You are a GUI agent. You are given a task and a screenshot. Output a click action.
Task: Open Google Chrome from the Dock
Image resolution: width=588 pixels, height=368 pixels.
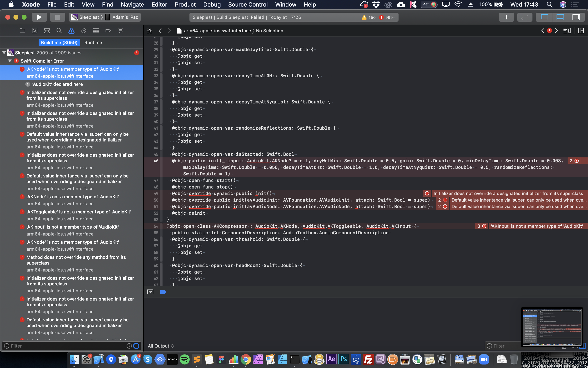coord(246,359)
